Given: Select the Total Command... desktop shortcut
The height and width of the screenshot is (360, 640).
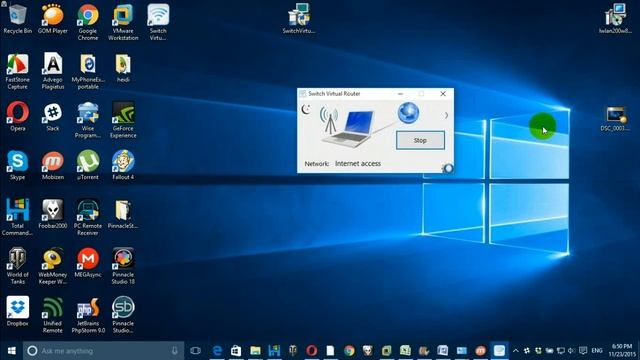Looking at the screenshot, I should coord(18,217).
